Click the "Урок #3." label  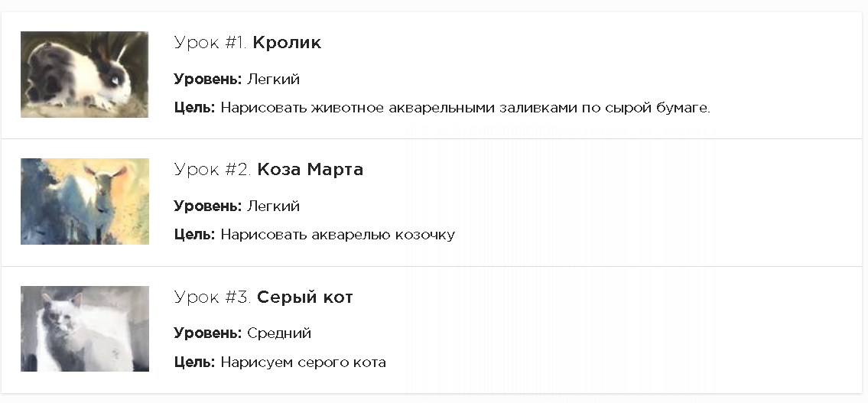213,297
